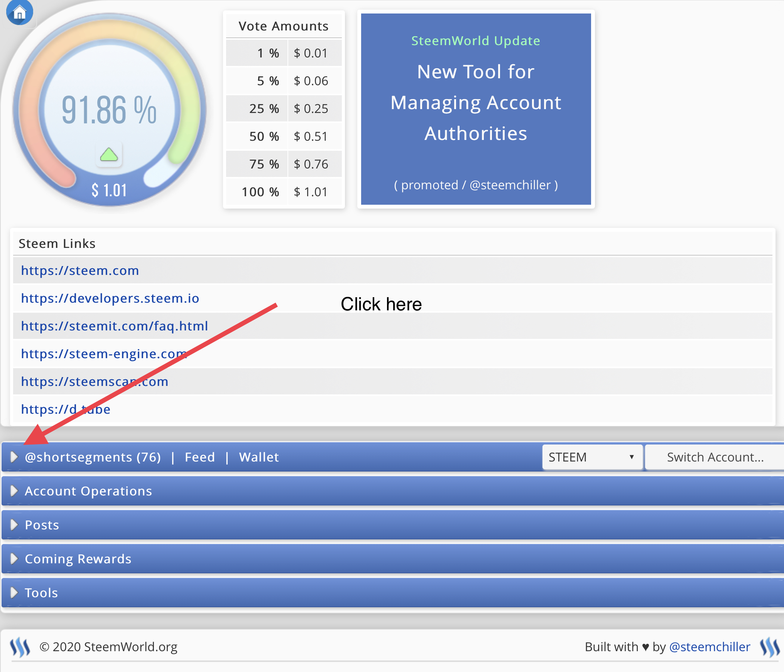This screenshot has width=784, height=672.
Task: Click the @steemchiller author link
Action: coord(710,647)
